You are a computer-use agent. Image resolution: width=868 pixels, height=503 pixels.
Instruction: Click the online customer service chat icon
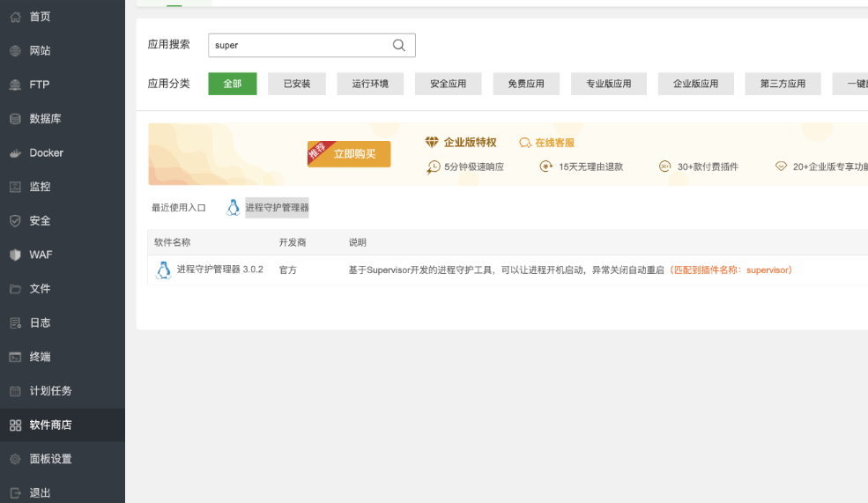click(x=525, y=143)
